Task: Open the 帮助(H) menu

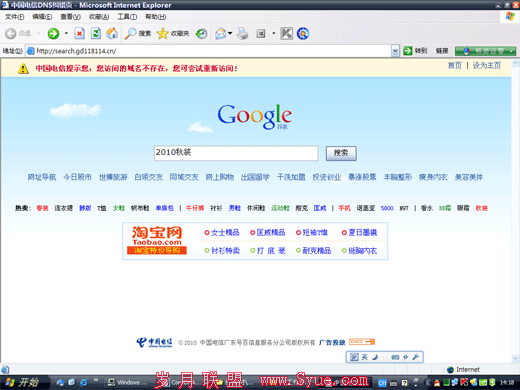Action: 156,17
